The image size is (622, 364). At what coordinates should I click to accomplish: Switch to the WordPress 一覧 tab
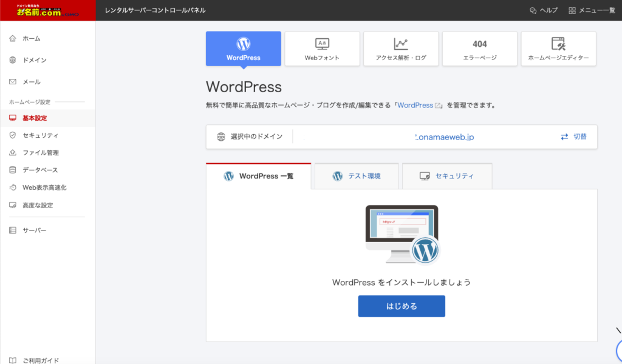(x=258, y=177)
